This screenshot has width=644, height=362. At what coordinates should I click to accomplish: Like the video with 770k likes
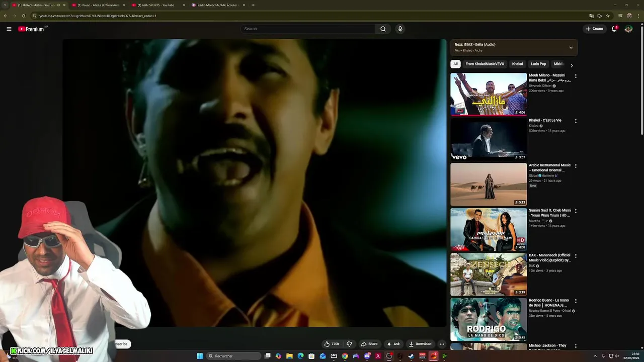pos(332,344)
